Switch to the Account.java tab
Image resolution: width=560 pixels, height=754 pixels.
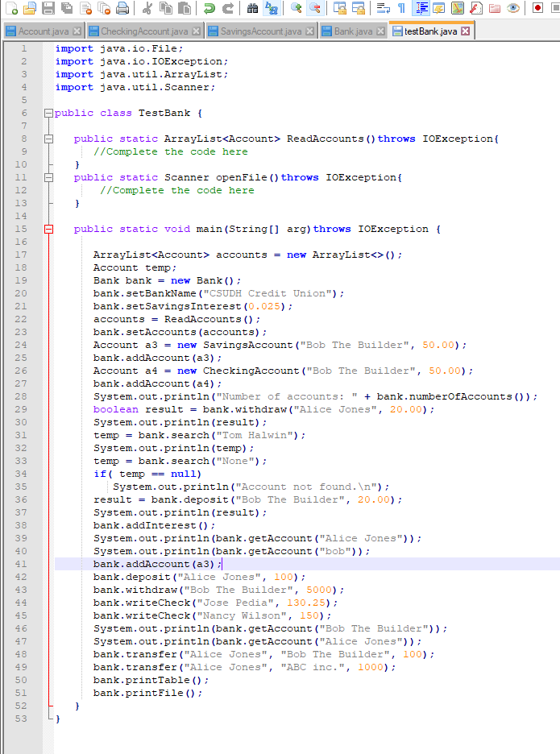click(x=44, y=31)
